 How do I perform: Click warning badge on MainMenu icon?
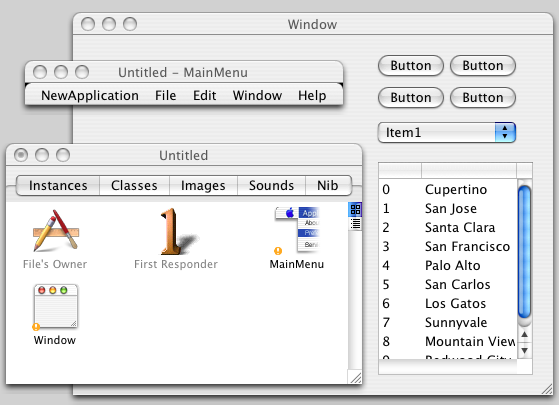[278, 251]
